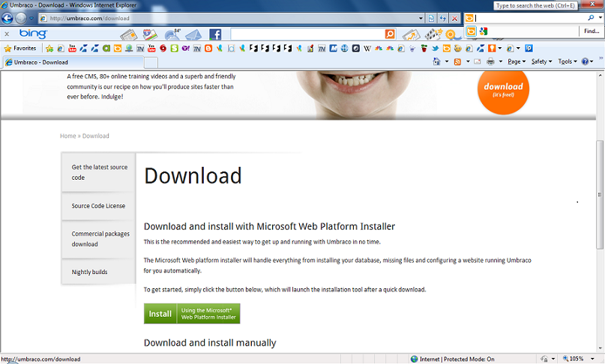Screen dimensions: 605x364
Task: Click the RSS Feeds icon
Action: (457, 61)
